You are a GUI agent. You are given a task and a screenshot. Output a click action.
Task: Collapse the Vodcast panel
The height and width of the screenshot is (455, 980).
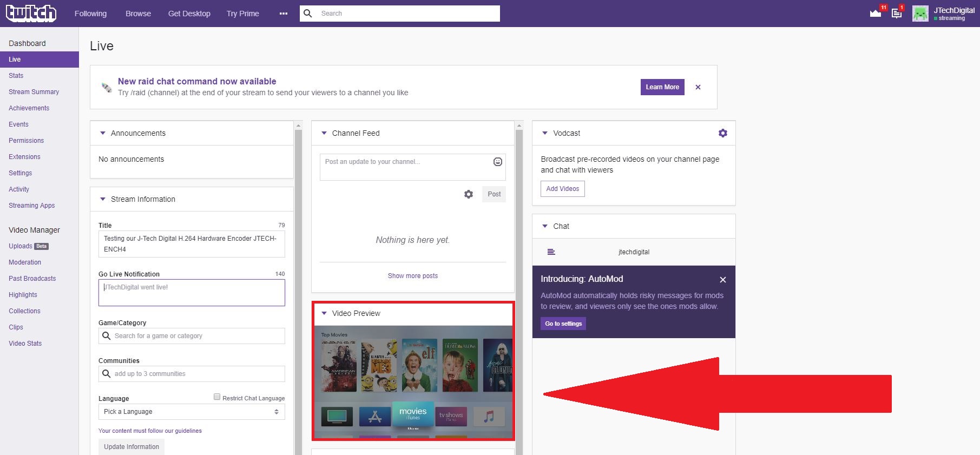pyautogui.click(x=545, y=133)
